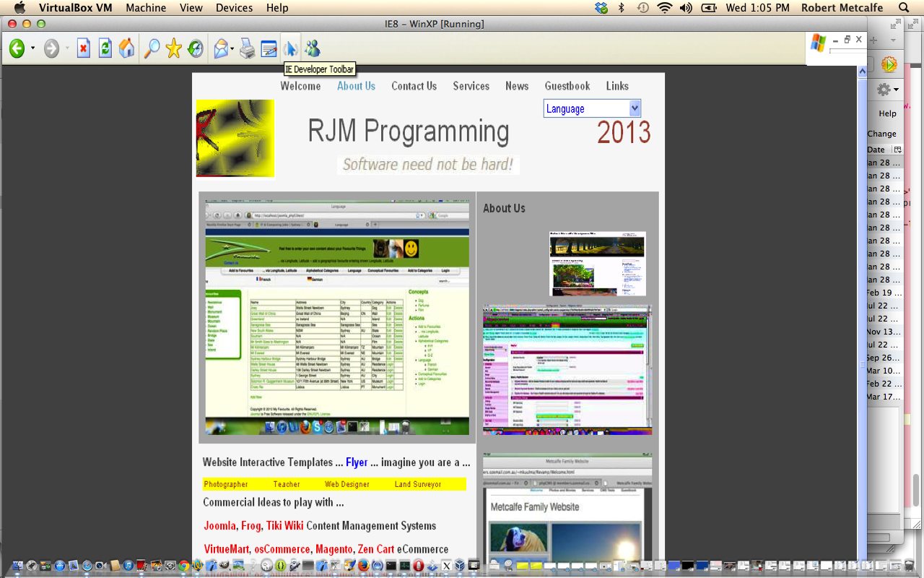The height and width of the screenshot is (578, 924).
Task: Open the Guestbook nav tab
Action: pos(567,85)
